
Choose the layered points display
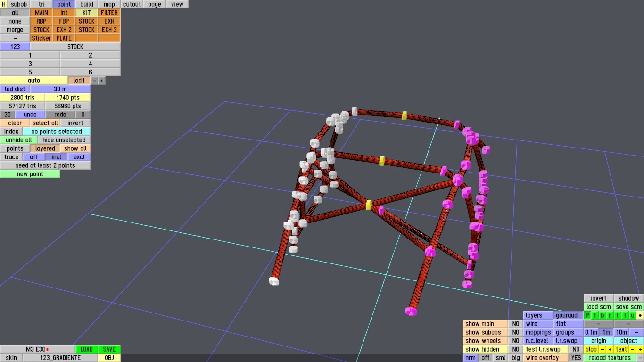tap(45, 148)
